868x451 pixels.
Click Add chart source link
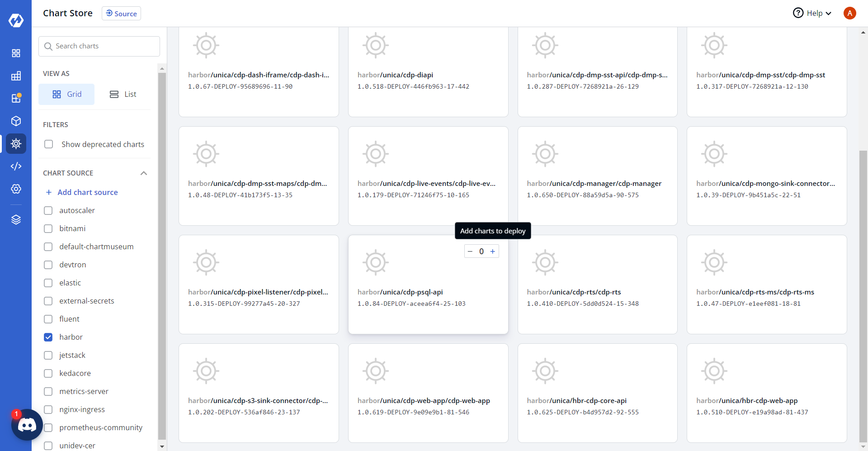pos(82,192)
